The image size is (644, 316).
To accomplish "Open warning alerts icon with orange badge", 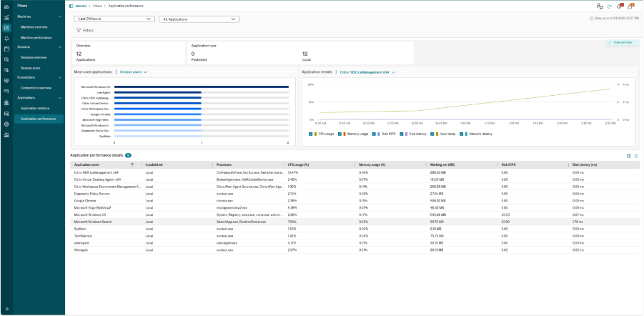I will [x=631, y=6].
